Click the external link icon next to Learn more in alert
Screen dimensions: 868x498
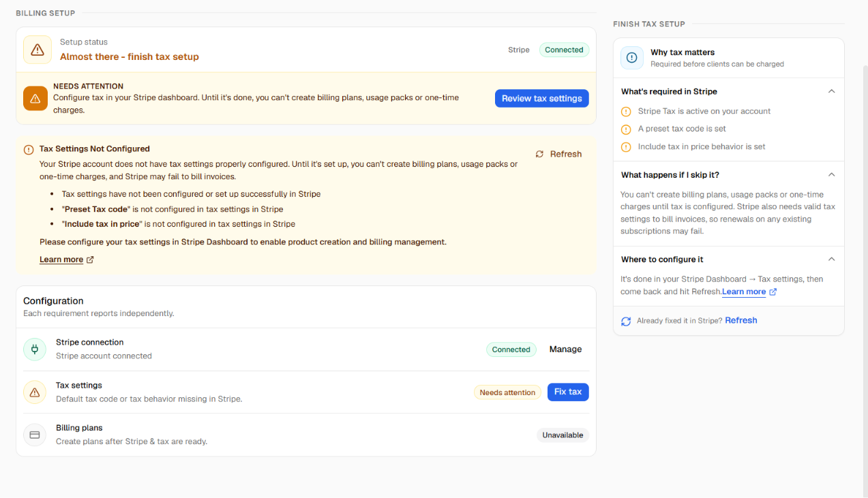(90, 260)
